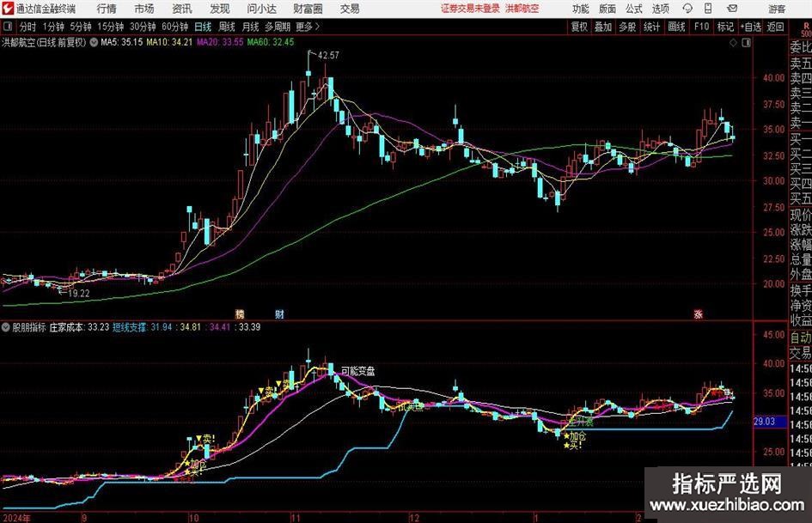812x523 pixels.
Task: Toggle the right info panel icon at chart top
Action: point(746,43)
